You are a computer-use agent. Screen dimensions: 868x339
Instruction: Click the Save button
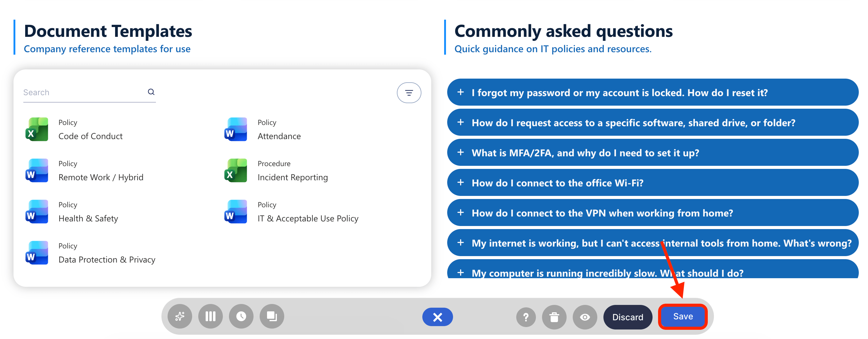click(x=683, y=316)
